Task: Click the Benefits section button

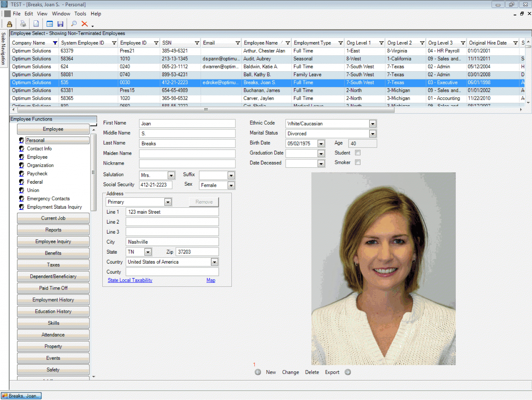Action: tap(53, 253)
